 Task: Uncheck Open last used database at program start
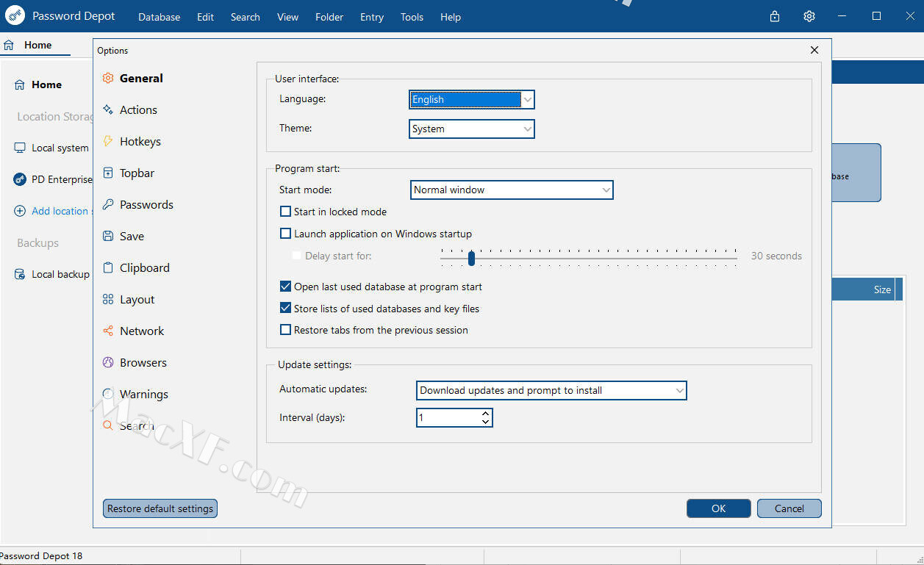pos(286,287)
